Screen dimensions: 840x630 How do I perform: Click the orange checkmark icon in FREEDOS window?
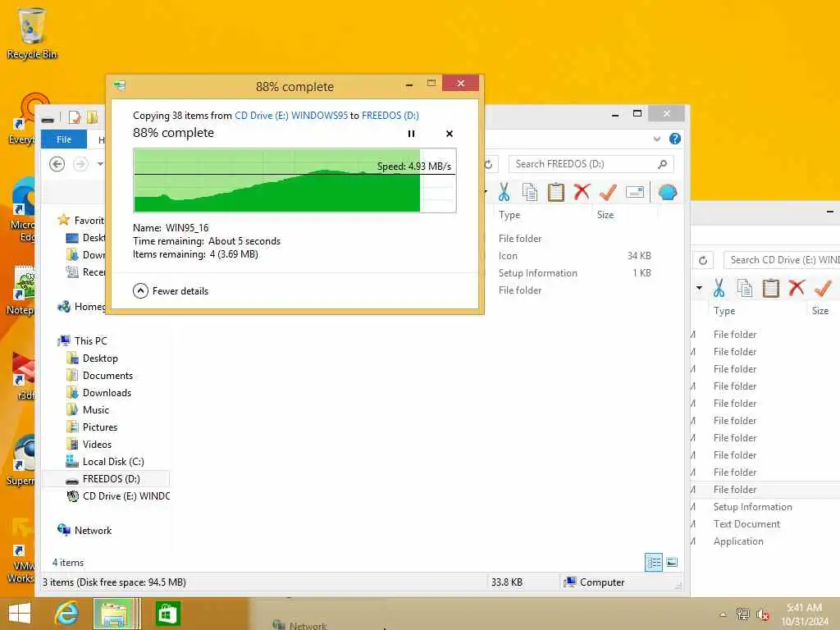coord(608,192)
